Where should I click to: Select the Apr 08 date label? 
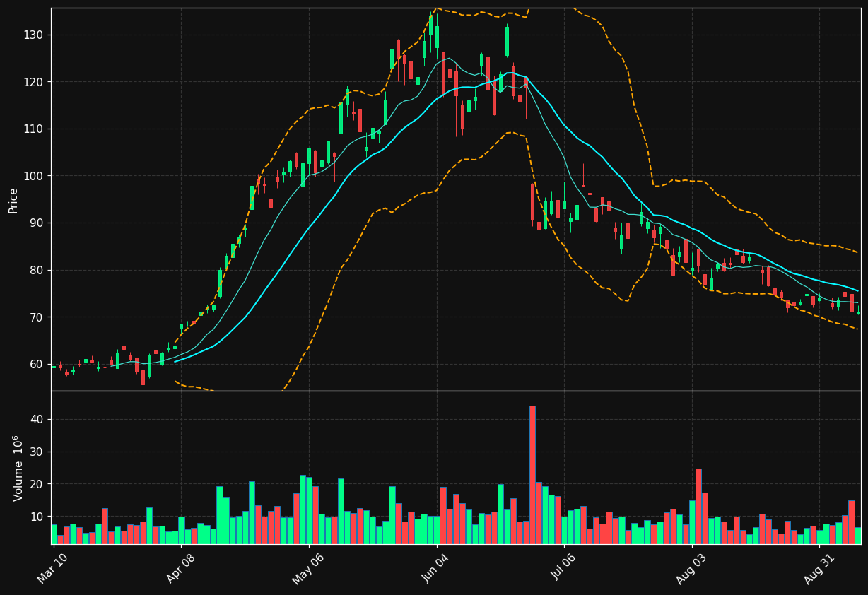pyautogui.click(x=180, y=569)
